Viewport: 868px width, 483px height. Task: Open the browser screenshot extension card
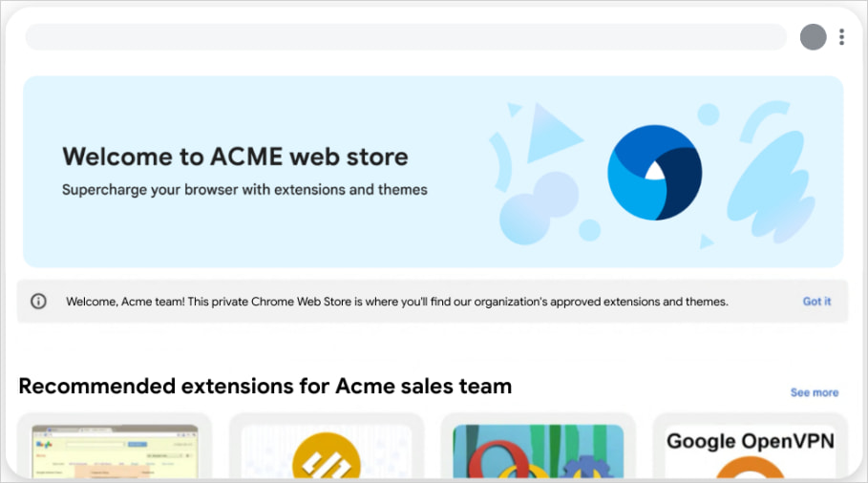click(115, 446)
